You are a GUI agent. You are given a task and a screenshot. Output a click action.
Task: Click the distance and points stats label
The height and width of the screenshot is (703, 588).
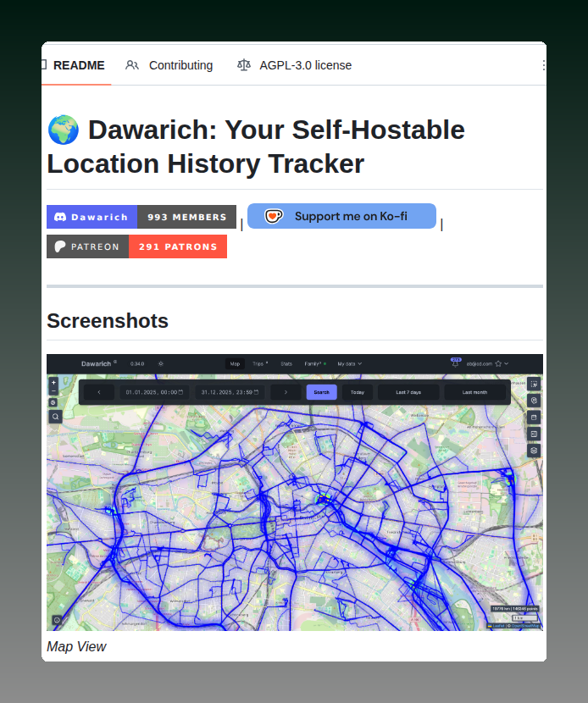coord(515,609)
